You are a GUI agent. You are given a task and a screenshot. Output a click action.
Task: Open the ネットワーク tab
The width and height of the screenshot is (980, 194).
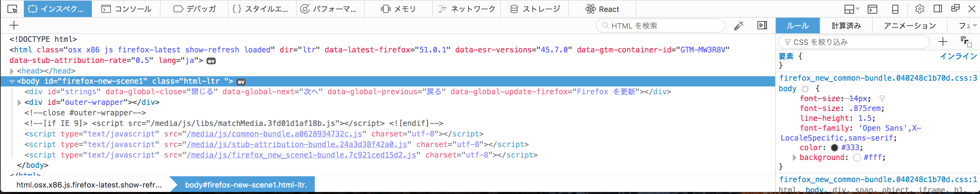tap(467, 9)
